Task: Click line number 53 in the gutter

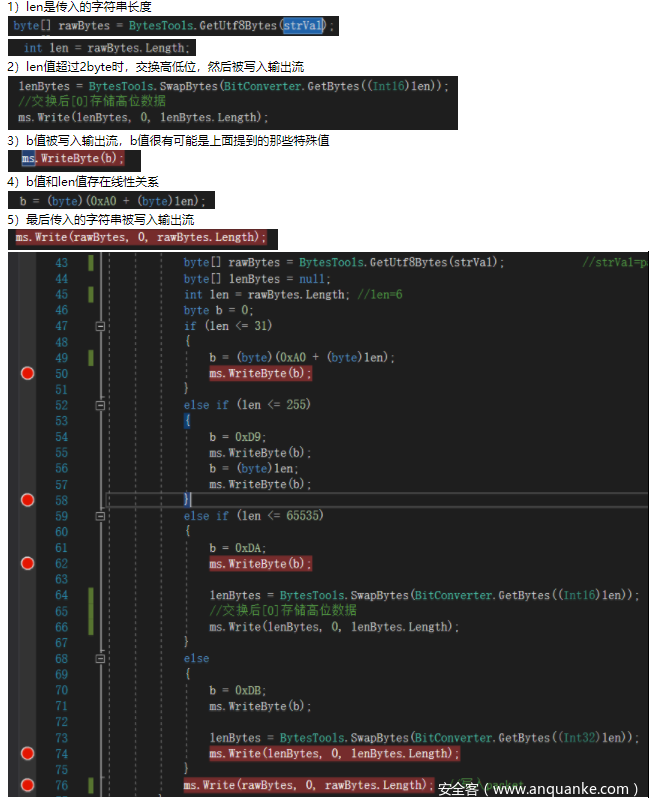Action: (x=61, y=421)
